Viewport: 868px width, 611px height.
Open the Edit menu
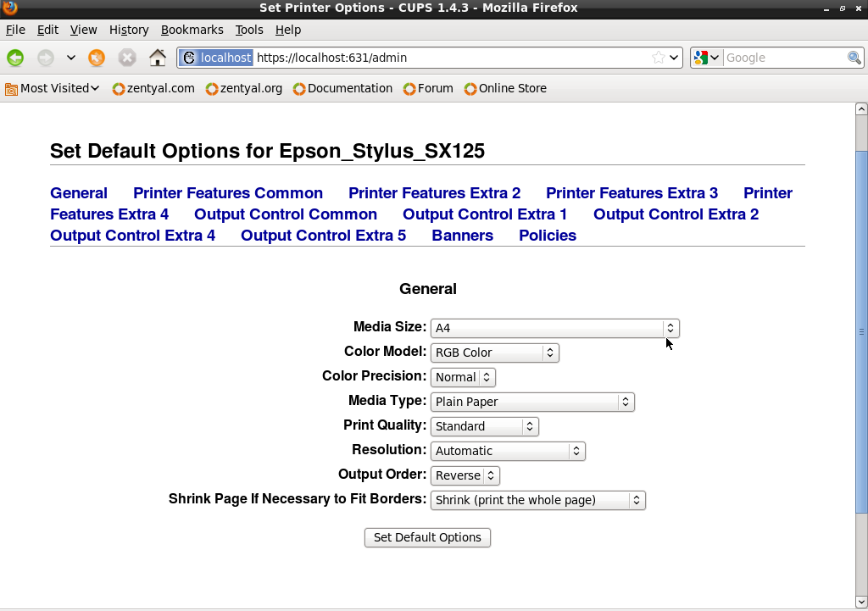pos(47,30)
